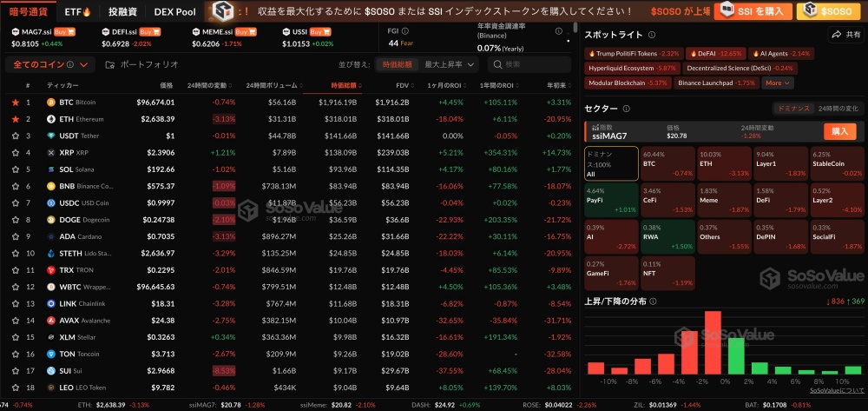
Task: Select 24時間の変化 sector view
Action: (838, 109)
